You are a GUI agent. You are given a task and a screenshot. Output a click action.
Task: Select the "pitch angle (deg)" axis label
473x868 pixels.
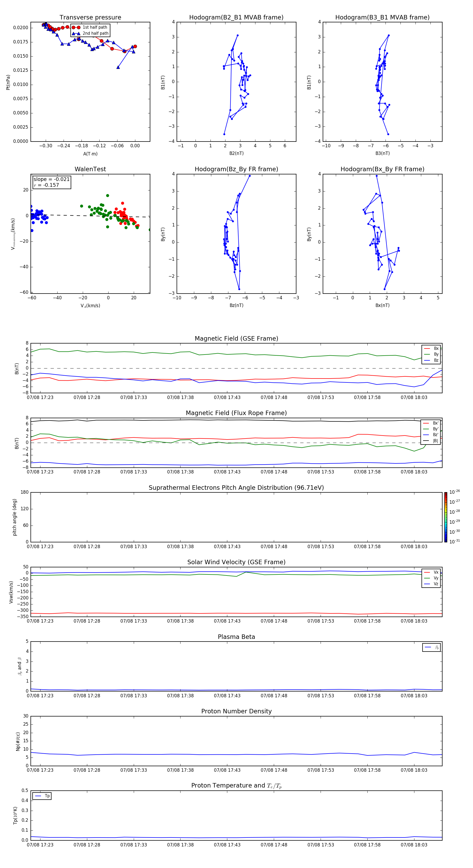(14, 517)
